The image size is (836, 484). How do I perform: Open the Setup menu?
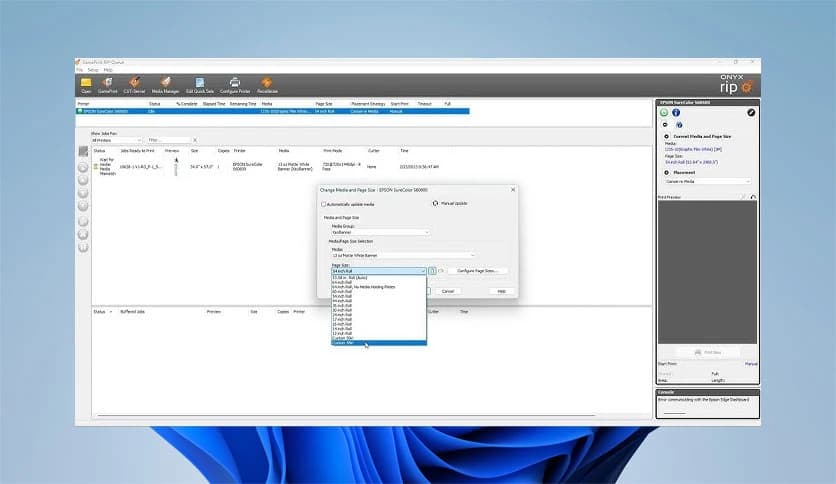coord(93,70)
